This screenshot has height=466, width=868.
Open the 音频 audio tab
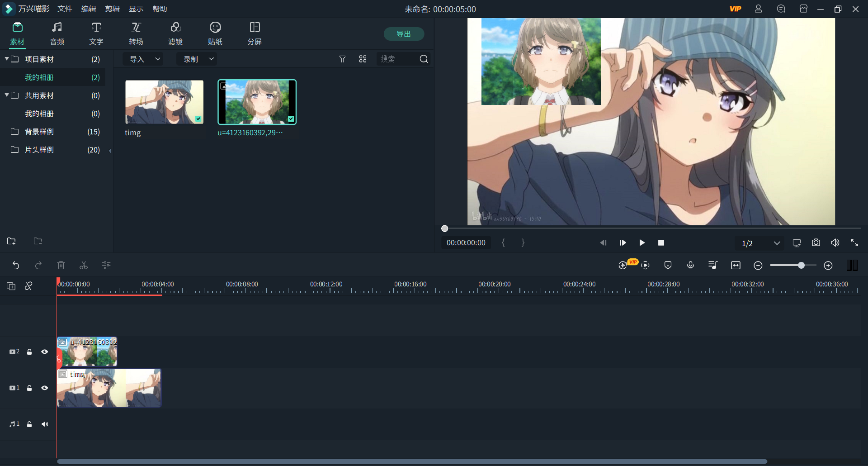(57, 34)
